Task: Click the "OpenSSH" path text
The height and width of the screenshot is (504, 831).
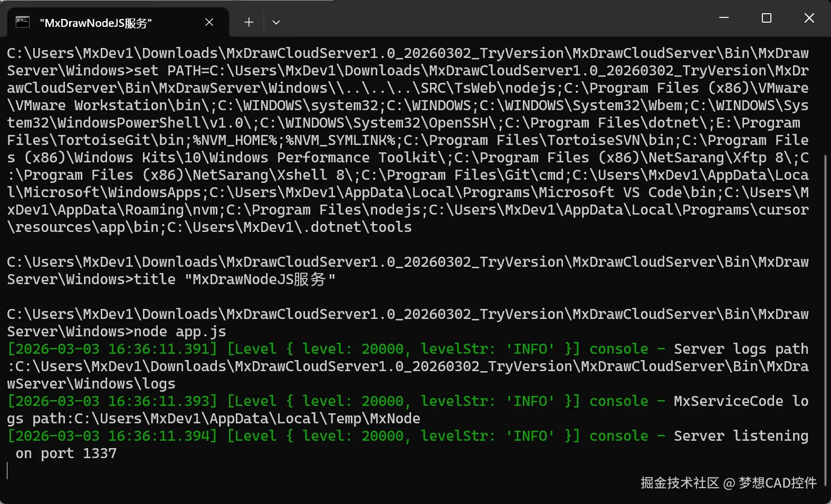Action: click(459, 123)
